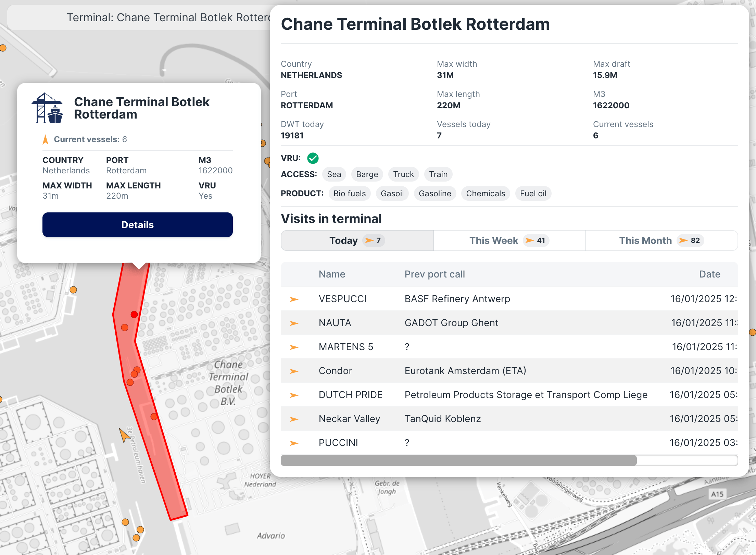Viewport: 756px width, 555px height.
Task: Click Petroleum Products Storage et Transport Comp Liege
Action: tap(526, 395)
